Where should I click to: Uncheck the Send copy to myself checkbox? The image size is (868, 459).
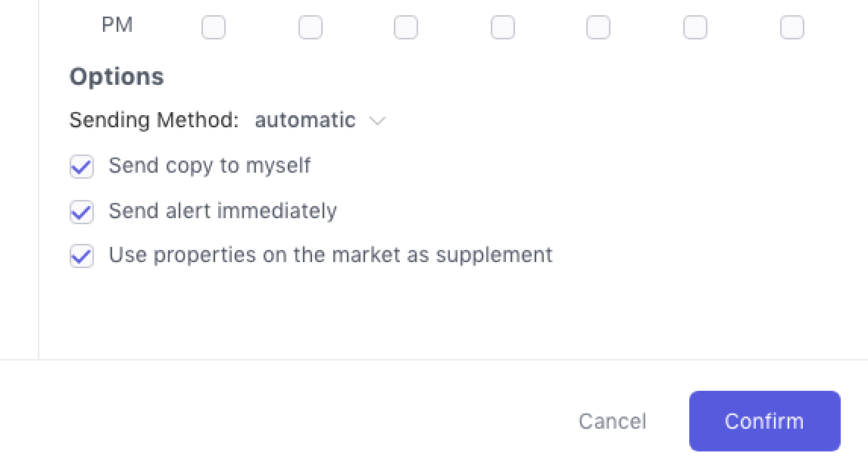pos(82,167)
